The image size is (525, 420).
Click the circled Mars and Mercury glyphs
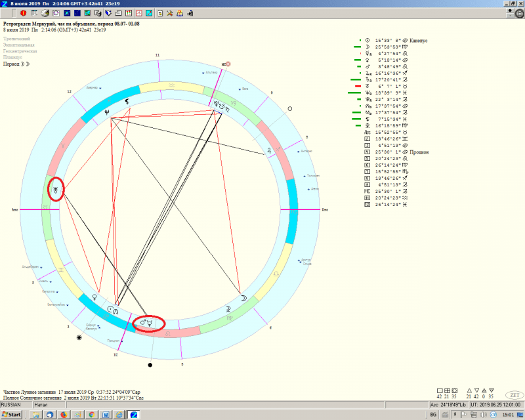click(x=148, y=323)
